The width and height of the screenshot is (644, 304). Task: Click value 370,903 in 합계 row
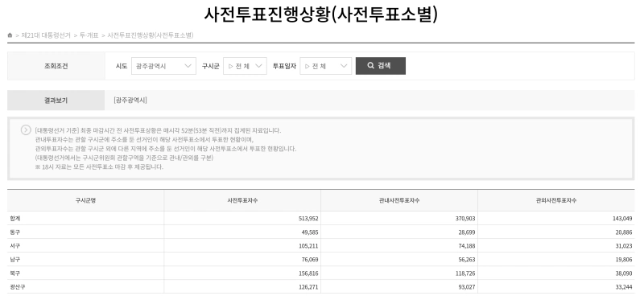(465, 219)
